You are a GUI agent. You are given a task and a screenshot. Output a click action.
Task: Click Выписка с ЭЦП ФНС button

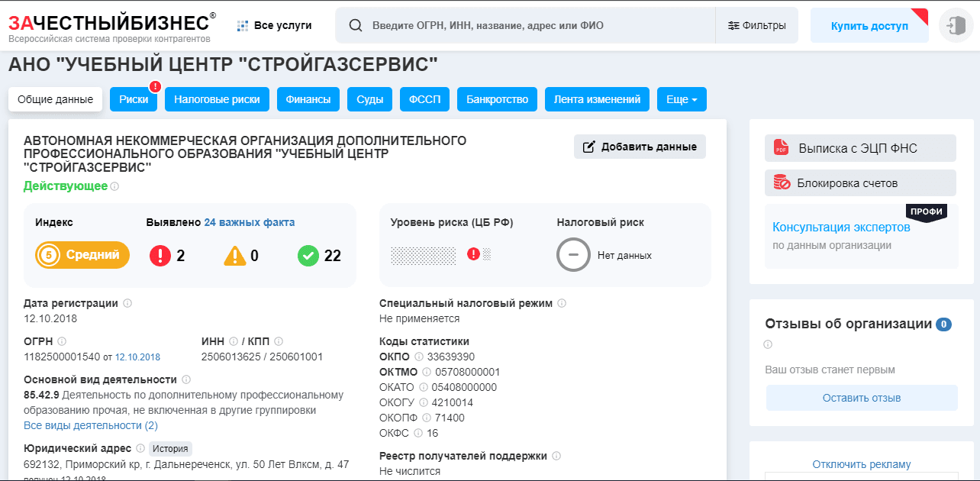[x=860, y=148]
